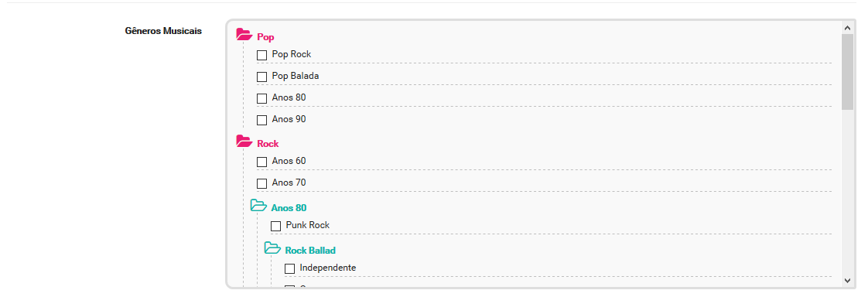
Task: Toggle the Anos 70 checkbox
Action: (x=261, y=183)
